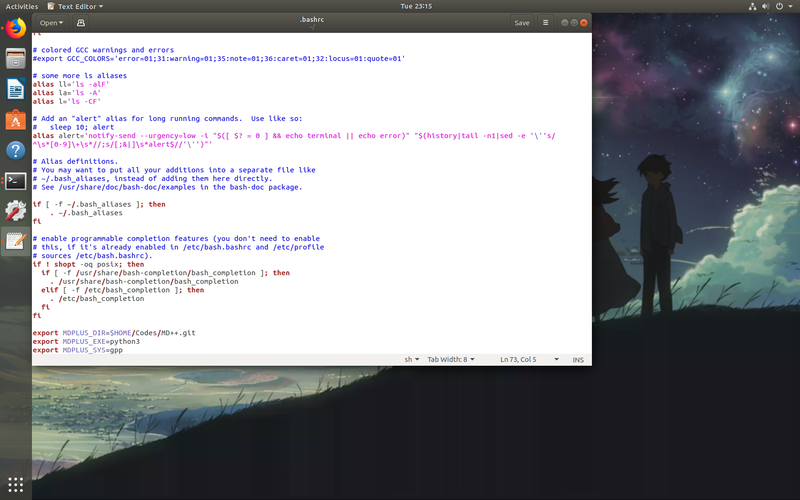The image size is (800, 500).
Task: Place cursor on alias ll='ls -alF' line
Action: pos(71,84)
